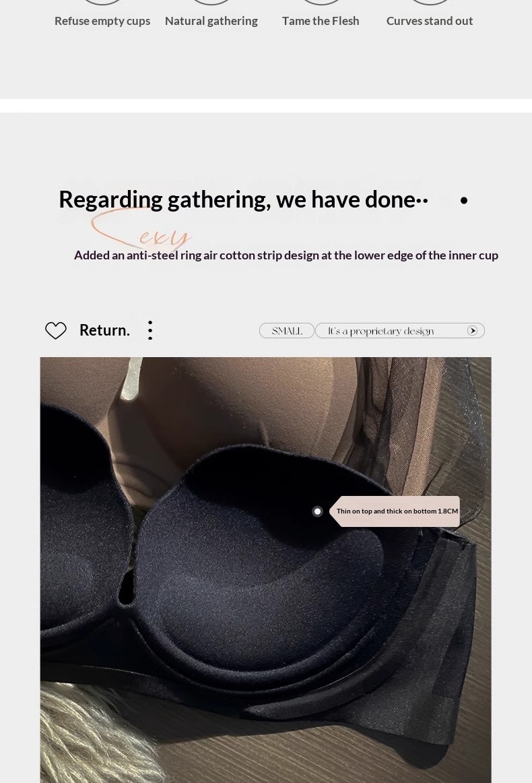532x783 pixels.
Task: Click the circled arrow in proprietary design pill
Action: pos(472,331)
